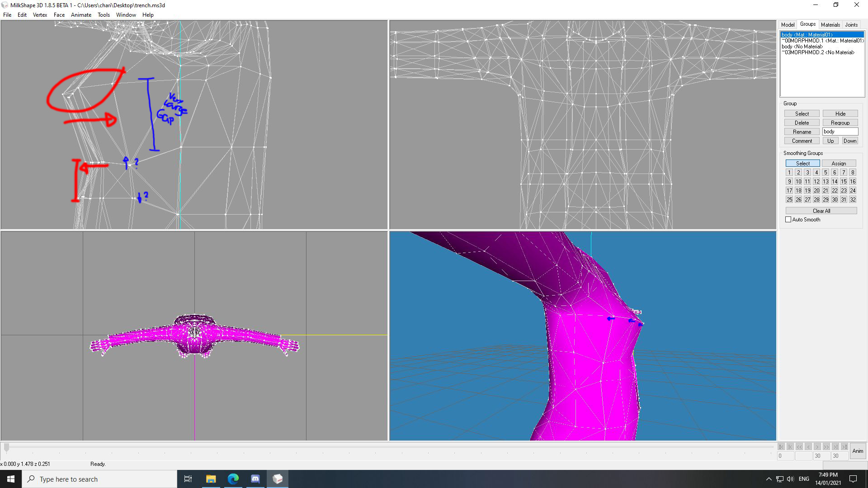Step one frame forward
This screenshot has height=488, width=868.
tap(817, 447)
